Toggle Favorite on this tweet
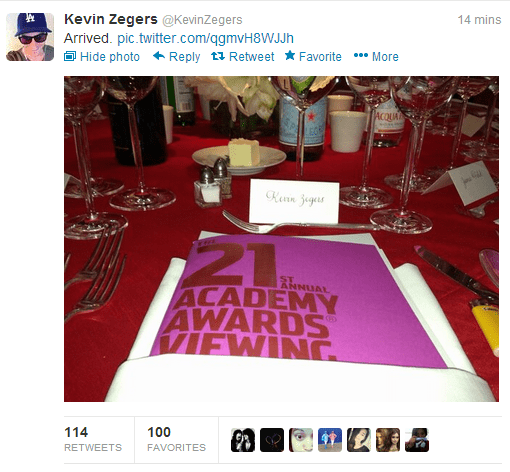Image resolution: width=510 pixels, height=472 pixels. click(313, 57)
